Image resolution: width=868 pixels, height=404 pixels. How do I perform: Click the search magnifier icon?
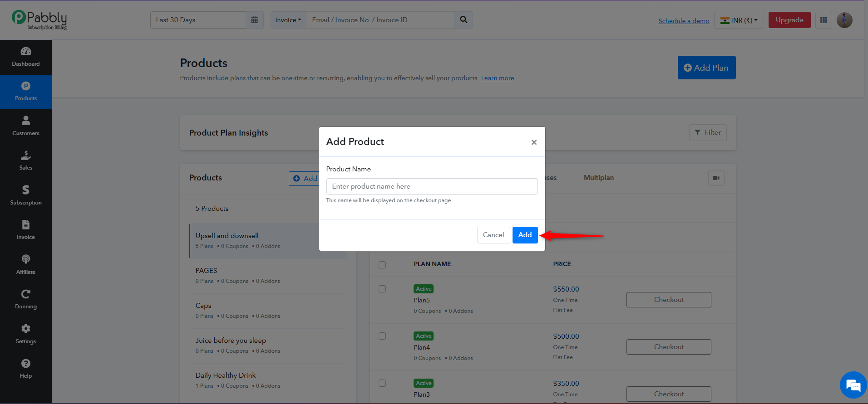464,20
